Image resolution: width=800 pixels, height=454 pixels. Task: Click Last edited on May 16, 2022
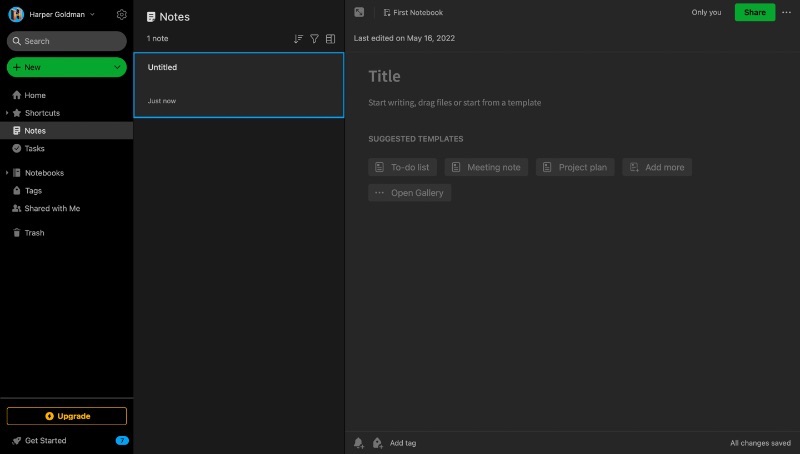(x=404, y=38)
